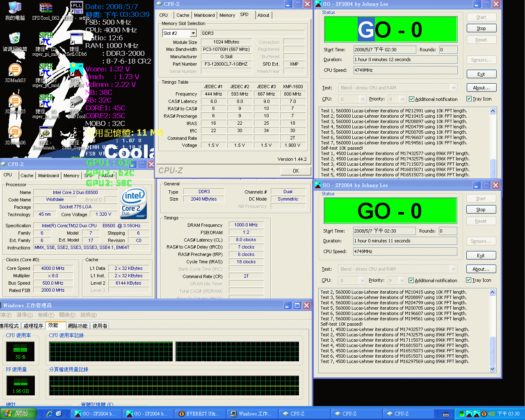Image resolution: width=525 pixels, height=420 pixels.
Task: Click Exit in lower SP2004 window
Action: coord(481,256)
